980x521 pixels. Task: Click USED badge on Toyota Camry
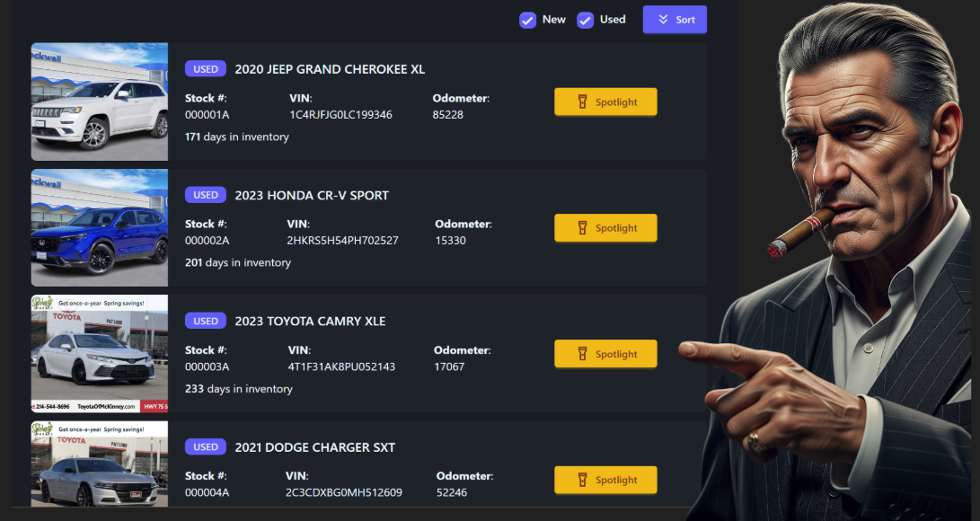coord(205,321)
